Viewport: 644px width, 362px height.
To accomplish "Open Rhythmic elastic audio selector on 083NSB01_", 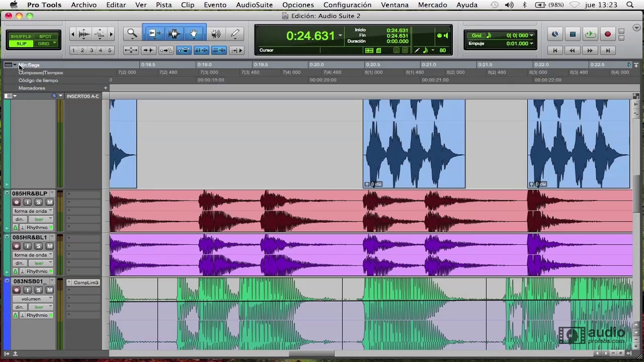I will 39,315.
